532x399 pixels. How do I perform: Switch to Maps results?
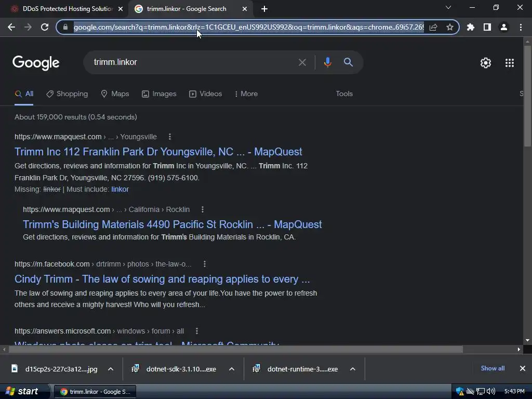tap(115, 94)
